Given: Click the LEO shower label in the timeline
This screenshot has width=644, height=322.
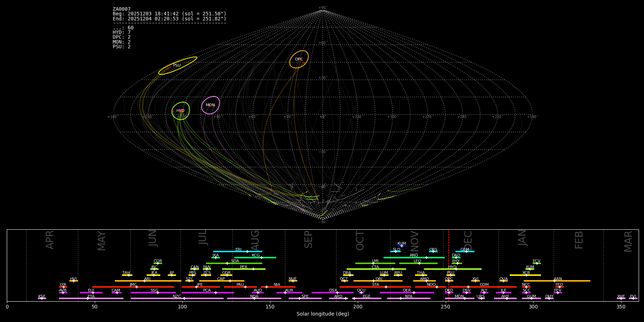Looking at the screenshot, I should pos(418,261).
